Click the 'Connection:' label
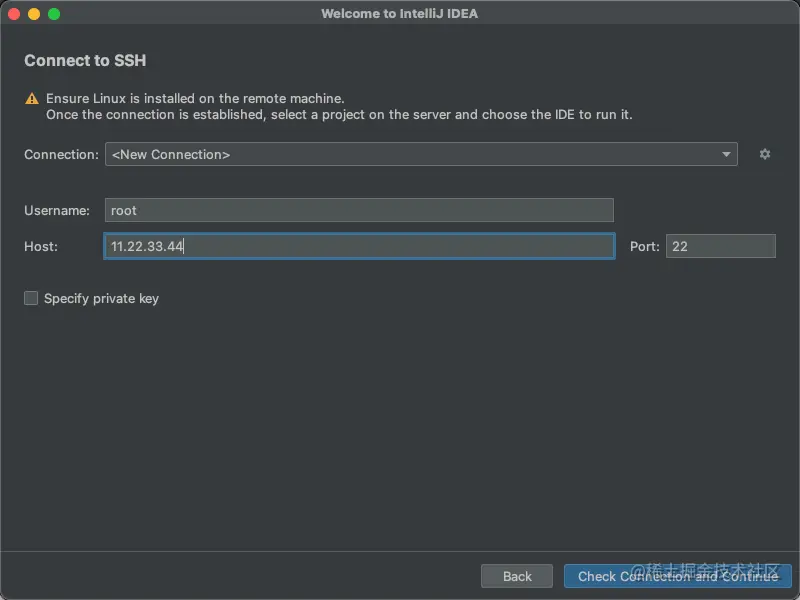The height and width of the screenshot is (600, 800). tap(61, 155)
